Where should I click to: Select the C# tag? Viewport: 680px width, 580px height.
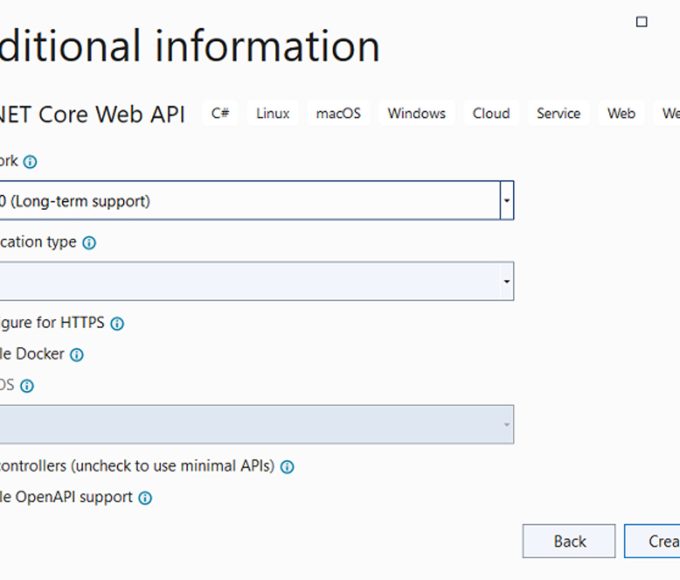click(x=221, y=114)
